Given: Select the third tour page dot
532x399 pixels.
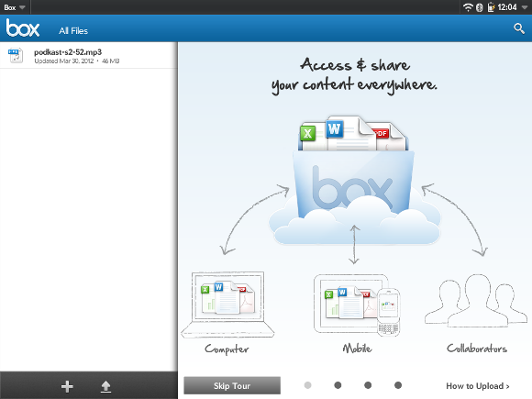Looking at the screenshot, I should tap(368, 385).
